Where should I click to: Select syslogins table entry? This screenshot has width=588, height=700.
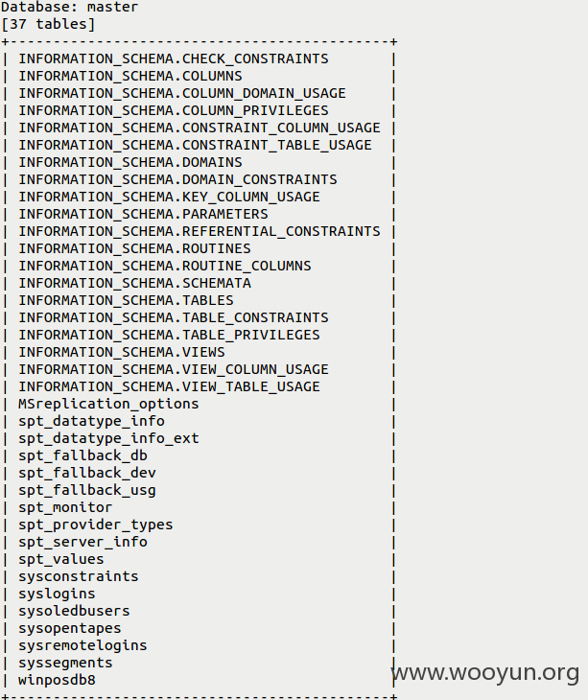coord(57,595)
